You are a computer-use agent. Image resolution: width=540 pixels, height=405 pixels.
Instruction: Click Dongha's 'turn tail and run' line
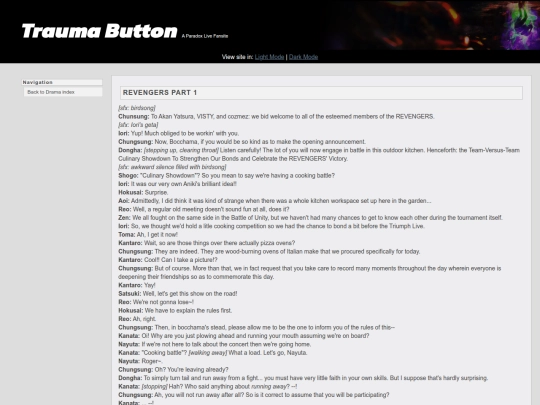click(x=303, y=378)
